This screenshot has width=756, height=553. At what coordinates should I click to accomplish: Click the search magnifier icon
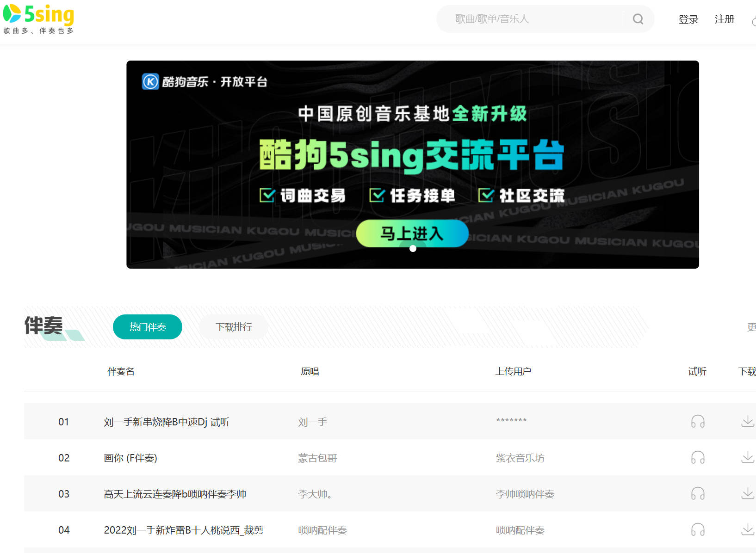(638, 19)
